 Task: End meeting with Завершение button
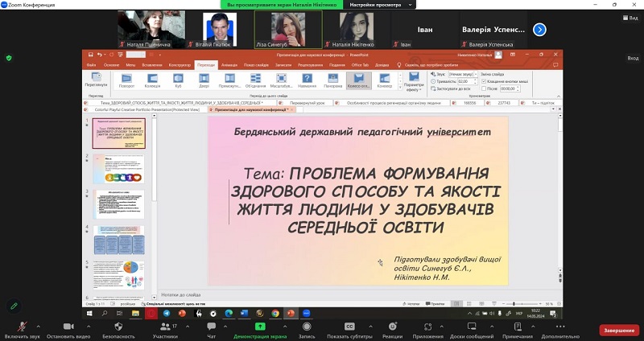coord(619,331)
